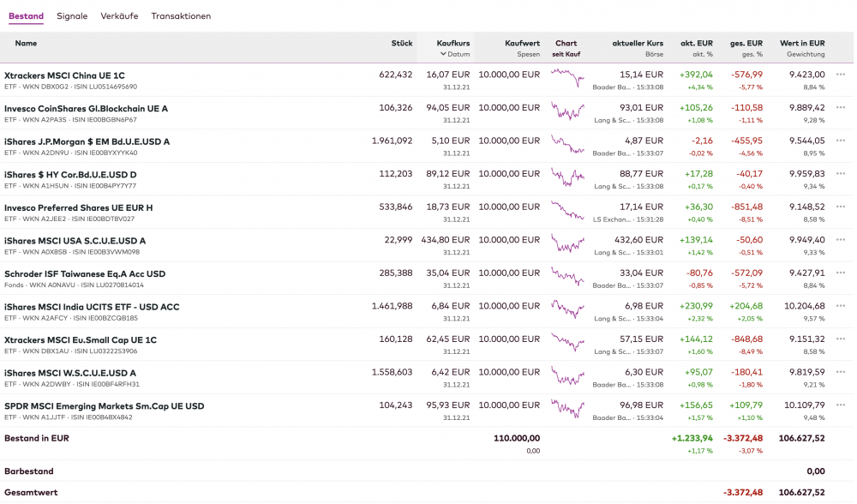
Task: Show more actions for SPDR Emerging Markets Sm.Cap
Action: (x=841, y=405)
